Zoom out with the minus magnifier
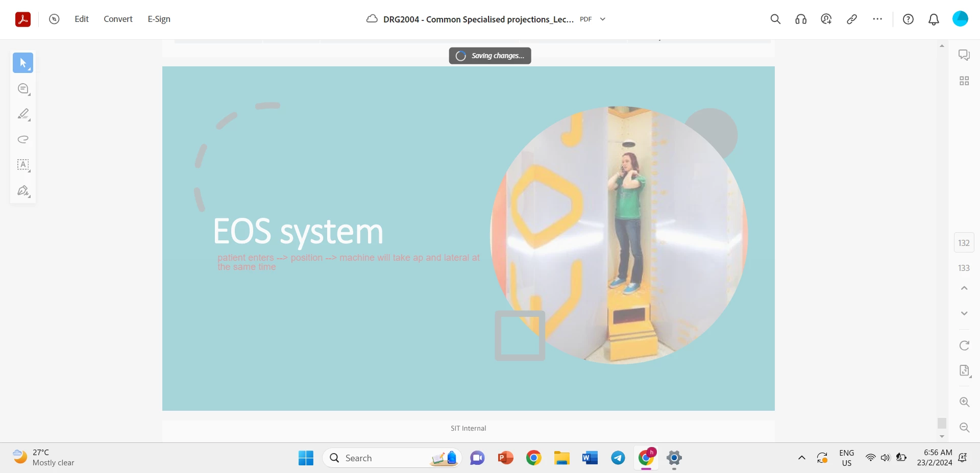This screenshot has width=980, height=473. 964,428
